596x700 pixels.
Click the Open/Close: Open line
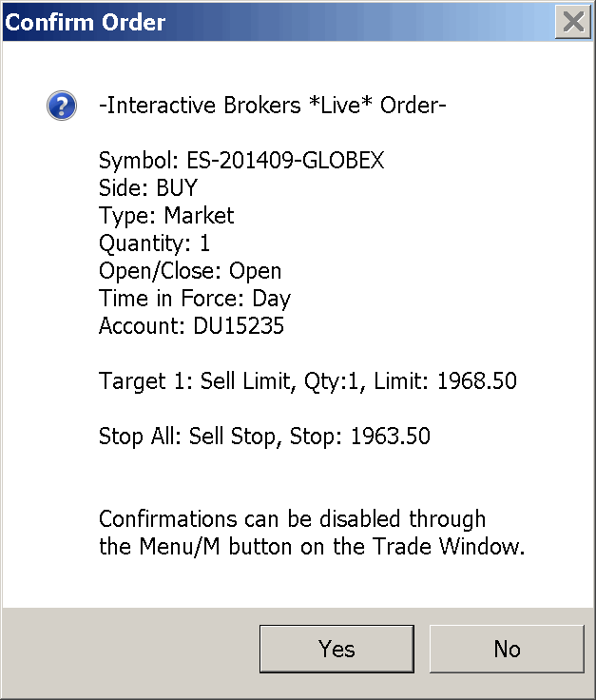pos(190,271)
